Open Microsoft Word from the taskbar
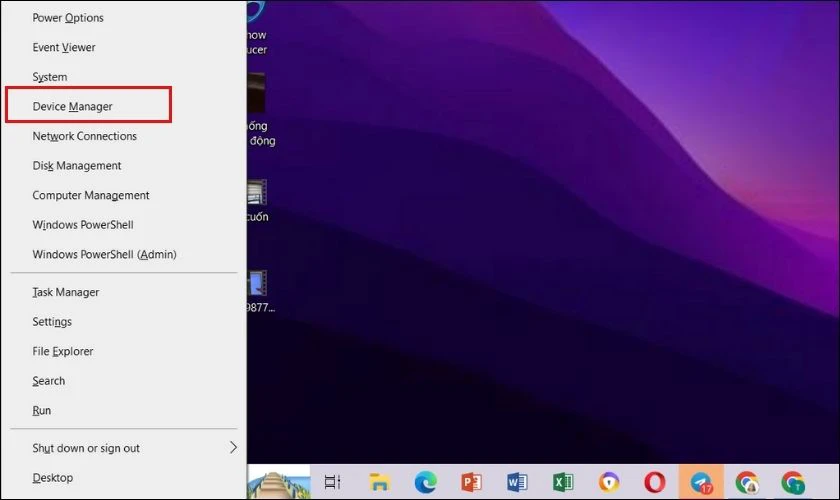Image resolution: width=840 pixels, height=500 pixels. pyautogui.click(x=517, y=482)
